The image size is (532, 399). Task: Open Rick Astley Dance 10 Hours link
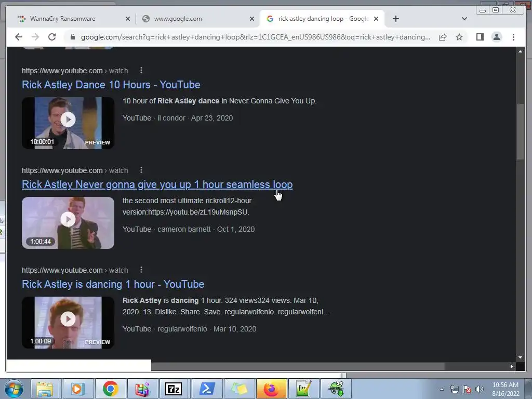point(111,85)
